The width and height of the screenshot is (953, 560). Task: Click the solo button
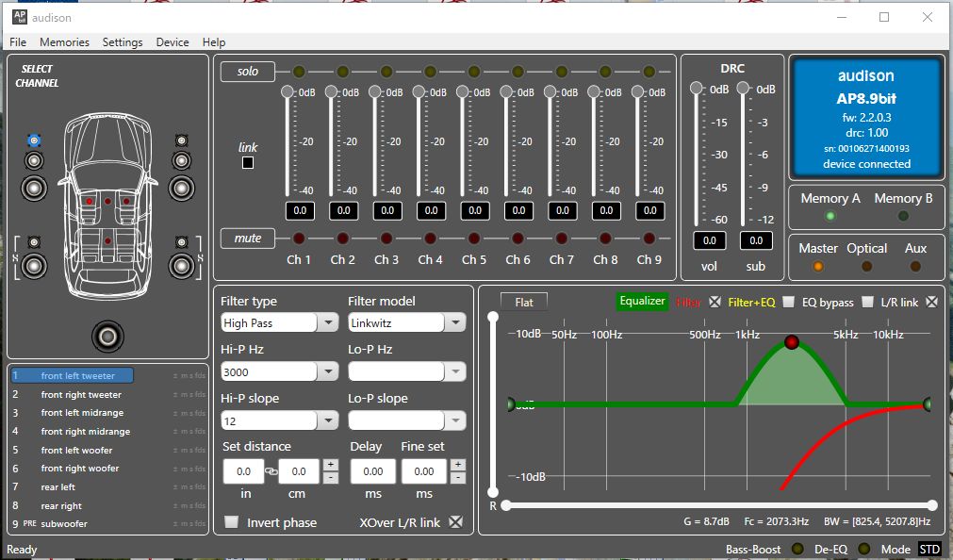click(247, 72)
